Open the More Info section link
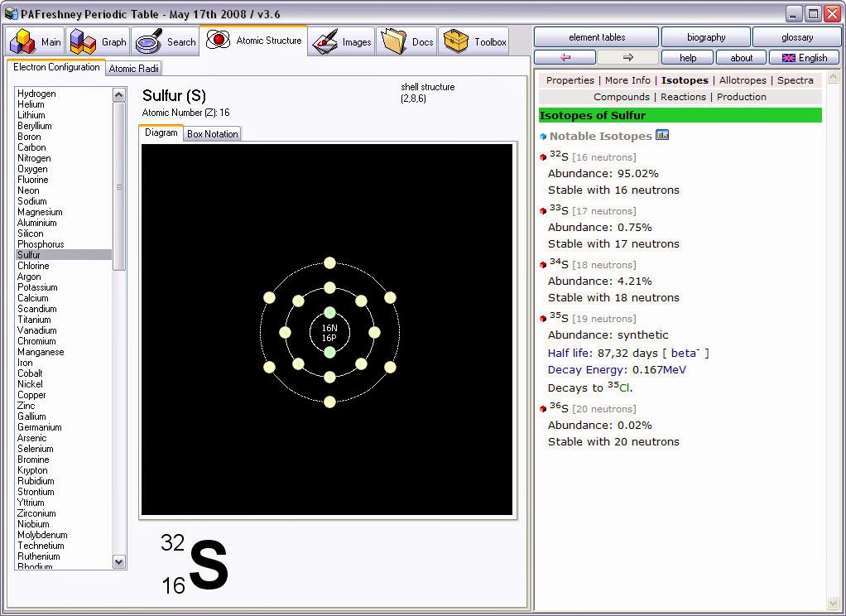This screenshot has width=846, height=616. point(627,80)
